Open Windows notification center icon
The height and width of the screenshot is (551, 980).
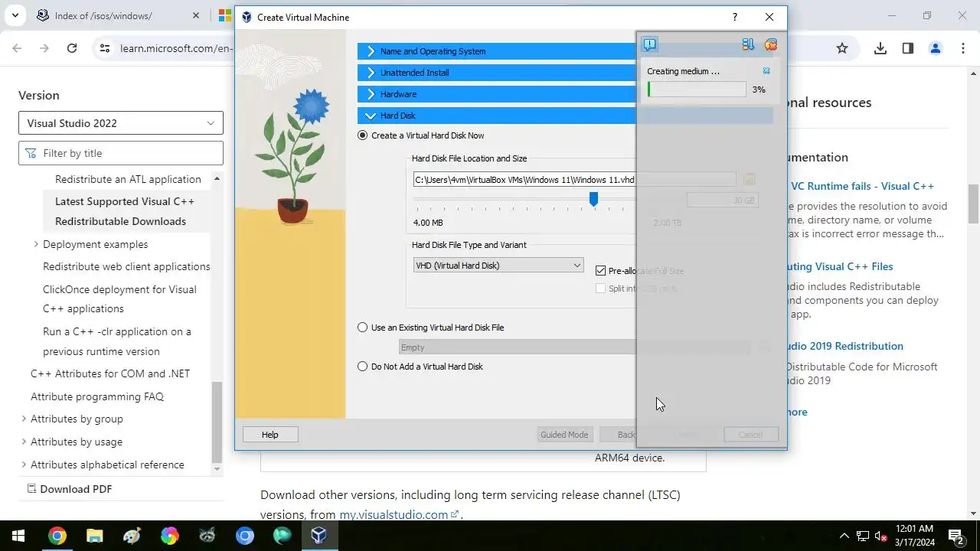point(955,536)
